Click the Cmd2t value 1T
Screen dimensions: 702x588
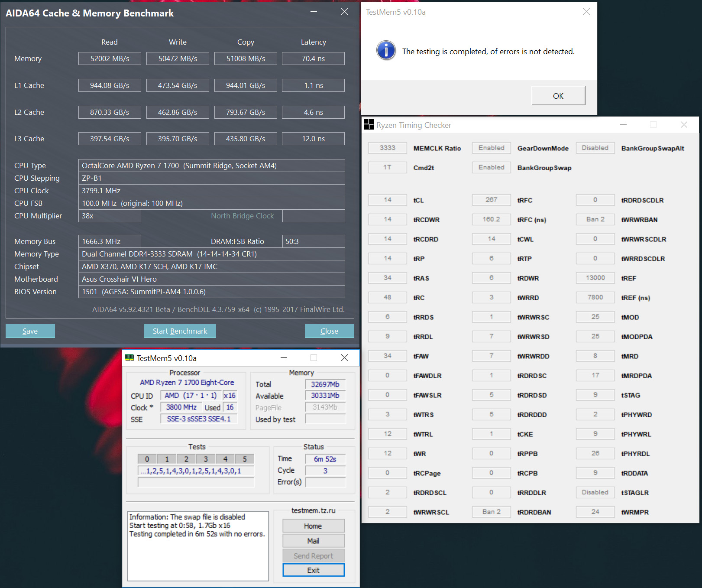point(388,167)
